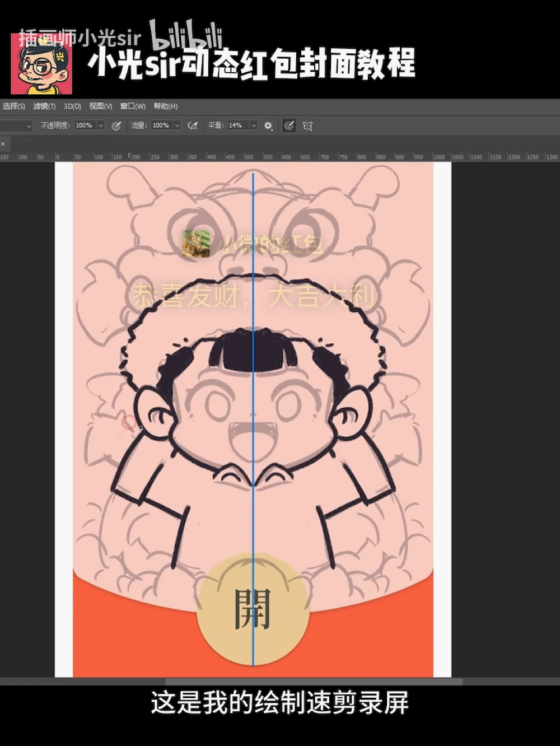The width and height of the screenshot is (560, 746).
Task: Click the smoothing 14% value field
Action: [236, 126]
